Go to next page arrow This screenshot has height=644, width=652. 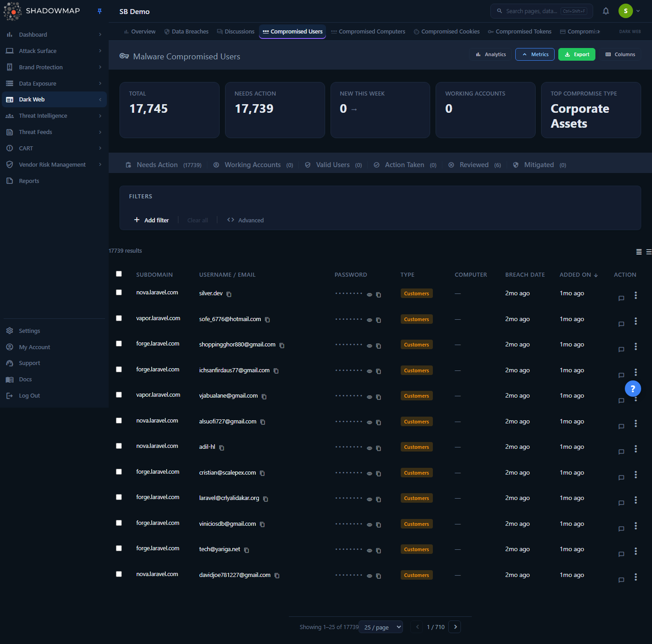coord(455,627)
